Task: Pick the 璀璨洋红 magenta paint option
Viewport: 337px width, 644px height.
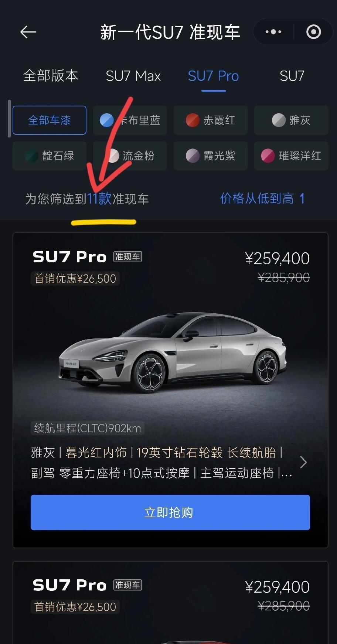Action: tap(291, 156)
